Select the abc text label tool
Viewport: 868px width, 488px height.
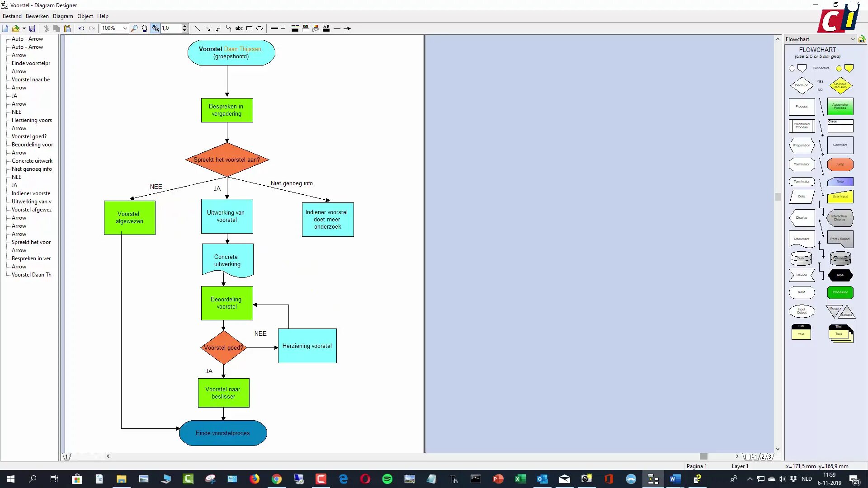[239, 28]
